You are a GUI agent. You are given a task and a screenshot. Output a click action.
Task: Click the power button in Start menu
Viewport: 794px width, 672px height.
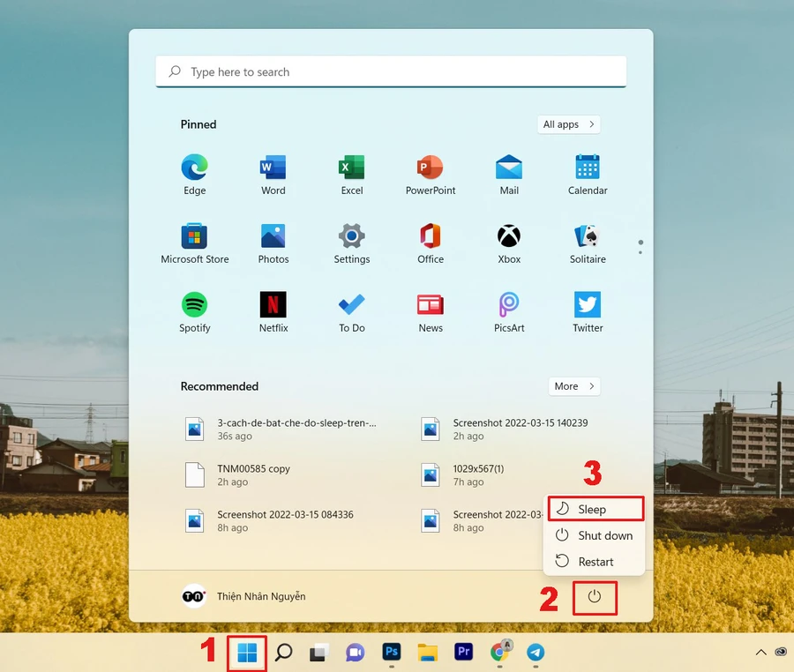tap(595, 597)
